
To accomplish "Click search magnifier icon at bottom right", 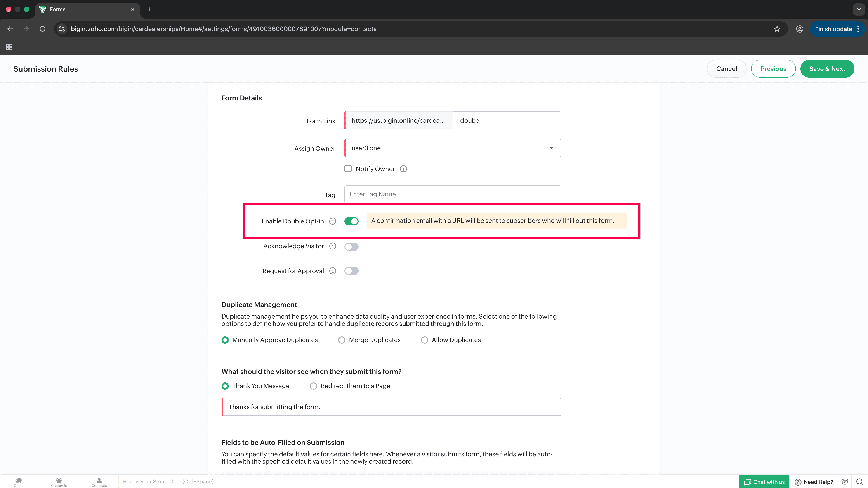I will coord(860,482).
